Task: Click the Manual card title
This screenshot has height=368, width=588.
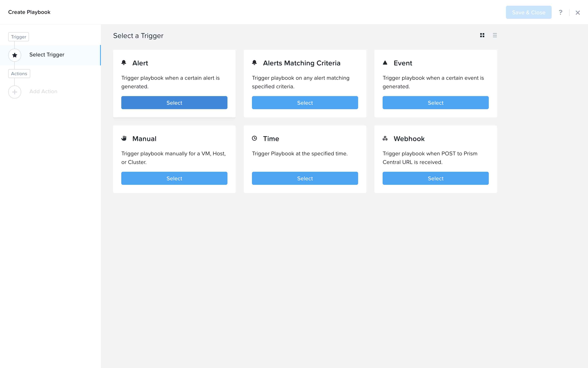Action: (x=144, y=139)
